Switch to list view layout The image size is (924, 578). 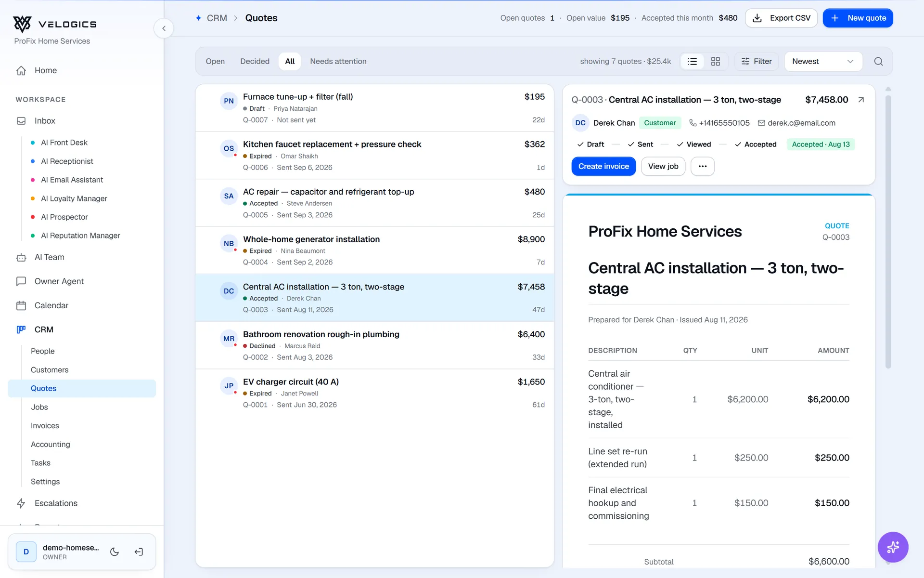pos(693,61)
